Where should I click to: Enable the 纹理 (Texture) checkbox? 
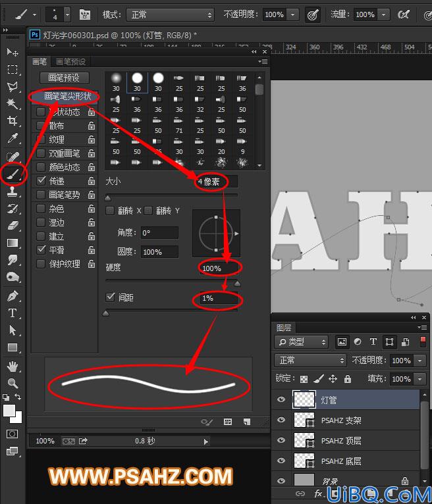tap(41, 139)
